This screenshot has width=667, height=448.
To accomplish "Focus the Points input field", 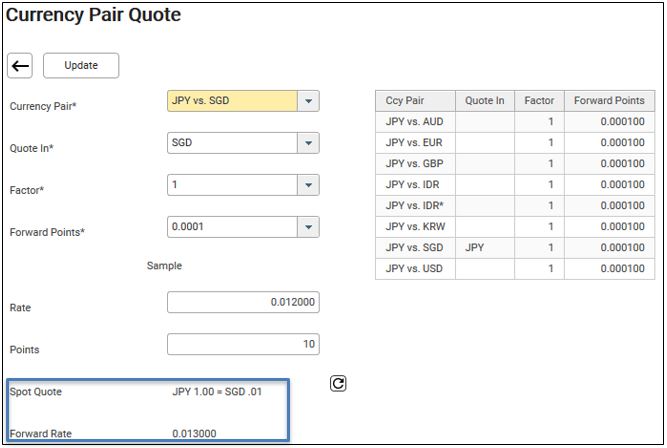I will tap(243, 344).
